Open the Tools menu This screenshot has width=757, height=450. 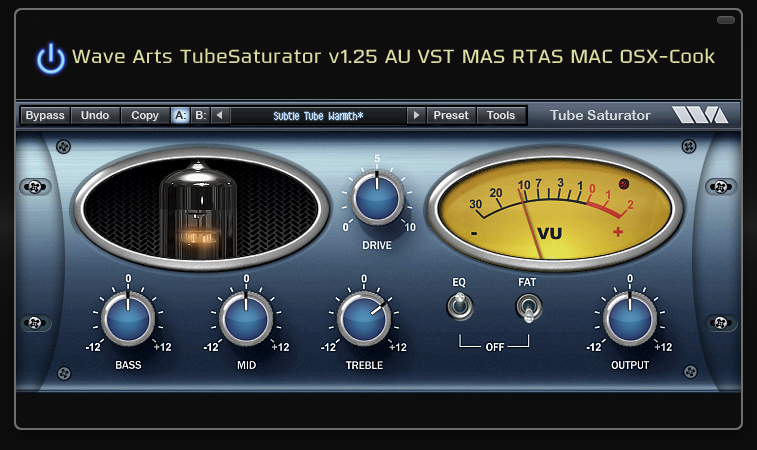click(501, 115)
